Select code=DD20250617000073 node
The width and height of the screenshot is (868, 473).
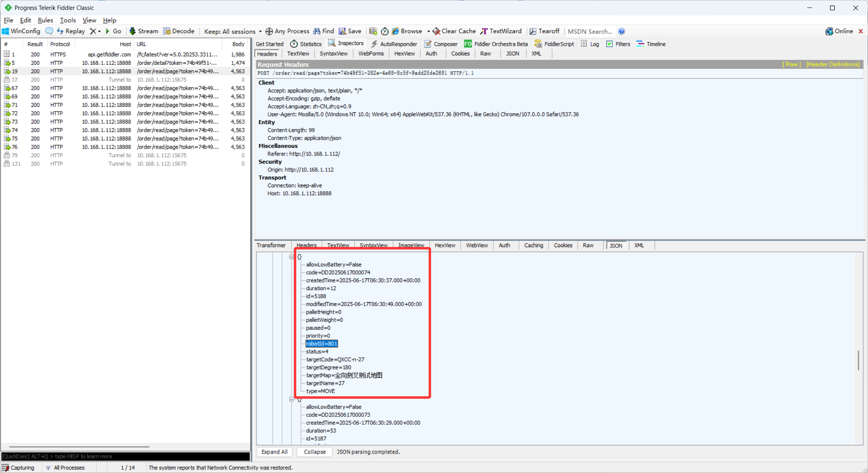click(x=338, y=415)
